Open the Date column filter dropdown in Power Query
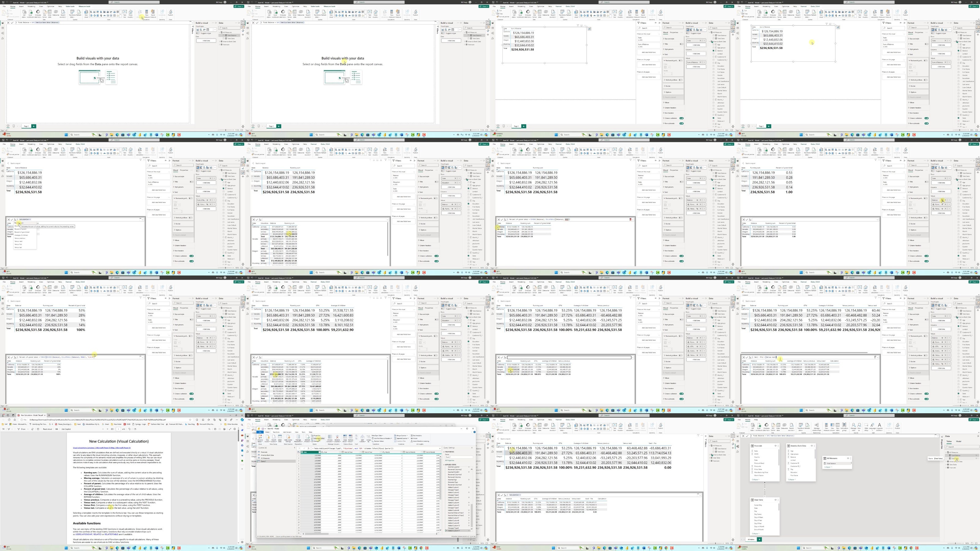This screenshot has width=980, height=551. pyautogui.click(x=319, y=452)
